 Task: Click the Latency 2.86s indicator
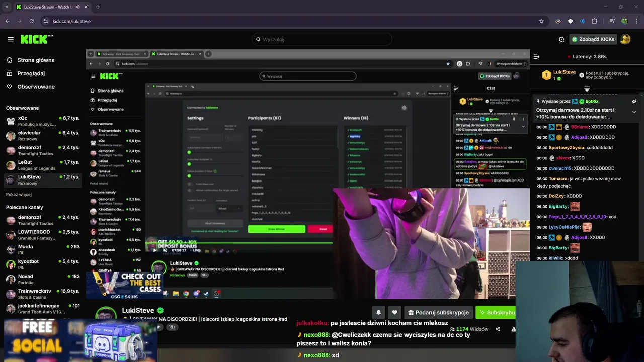tap(587, 57)
